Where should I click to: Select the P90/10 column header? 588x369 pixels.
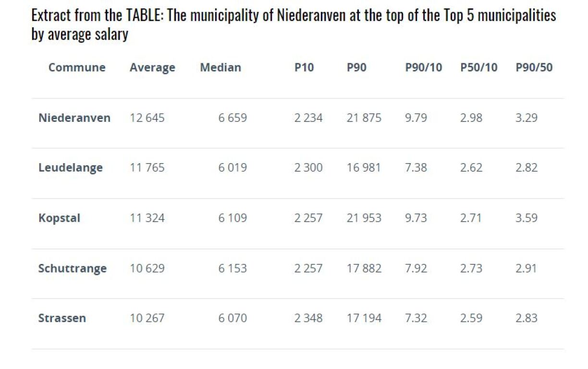[x=423, y=68]
